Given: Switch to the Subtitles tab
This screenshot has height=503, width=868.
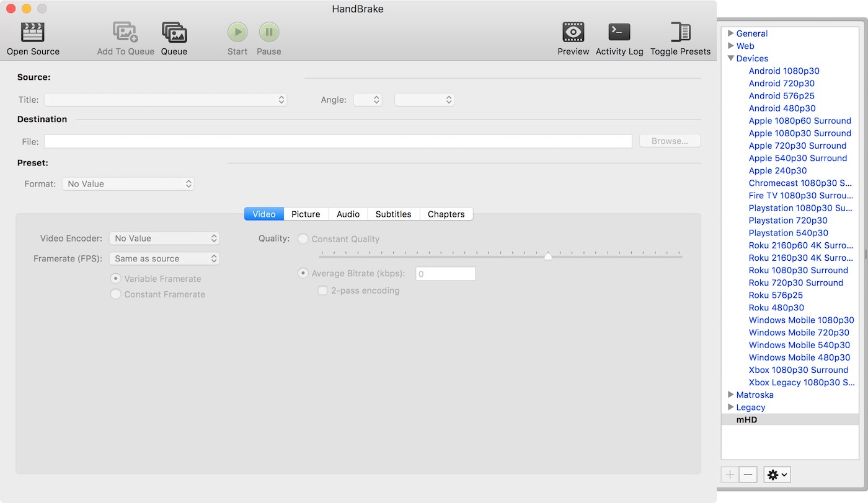Looking at the screenshot, I should coord(393,214).
